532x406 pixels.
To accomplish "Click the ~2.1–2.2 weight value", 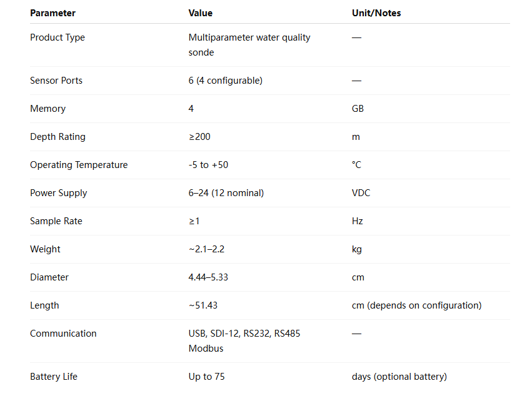I will pyautogui.click(x=206, y=249).
